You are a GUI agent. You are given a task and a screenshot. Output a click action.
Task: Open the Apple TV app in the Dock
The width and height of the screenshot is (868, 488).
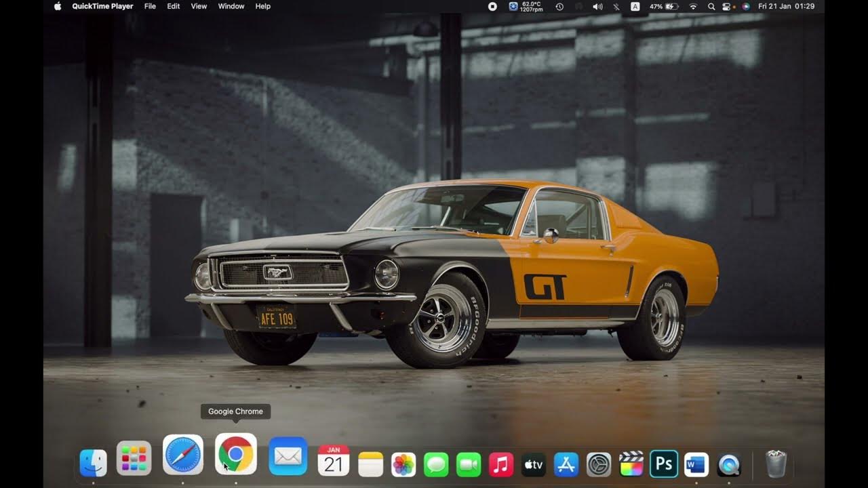(534, 464)
